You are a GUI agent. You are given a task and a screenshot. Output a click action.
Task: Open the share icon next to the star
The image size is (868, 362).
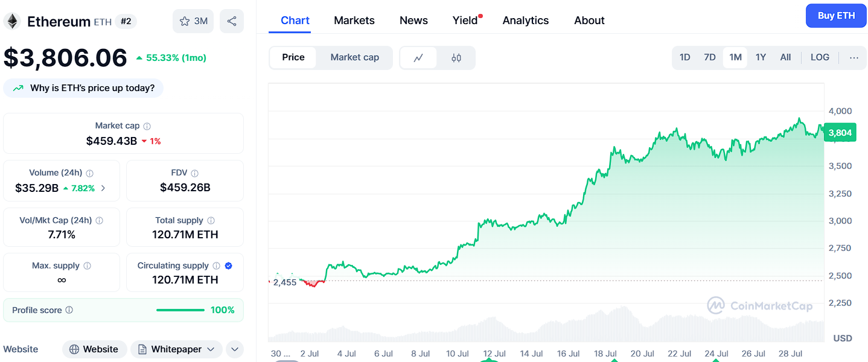pyautogui.click(x=232, y=21)
